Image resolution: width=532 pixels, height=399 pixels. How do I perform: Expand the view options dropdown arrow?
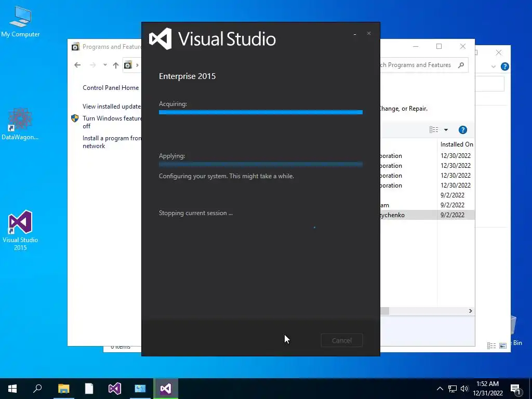(446, 129)
